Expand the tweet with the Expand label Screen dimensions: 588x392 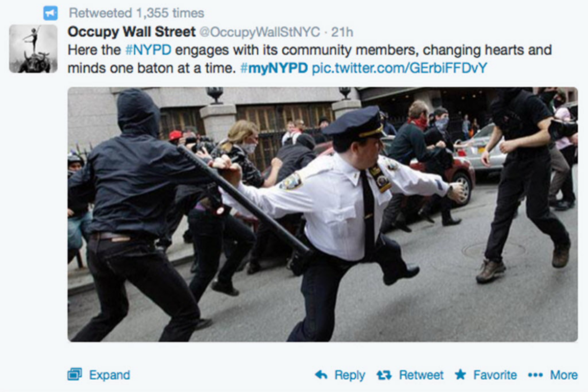(110, 375)
